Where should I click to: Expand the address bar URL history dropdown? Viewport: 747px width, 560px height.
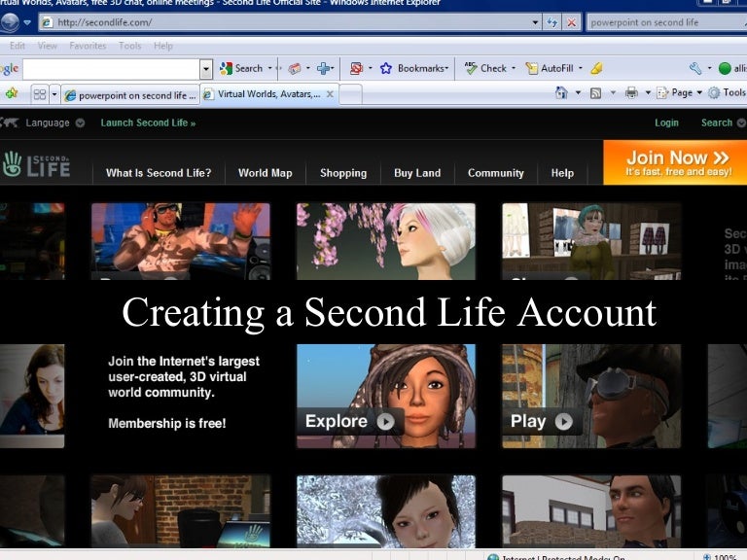[536, 22]
